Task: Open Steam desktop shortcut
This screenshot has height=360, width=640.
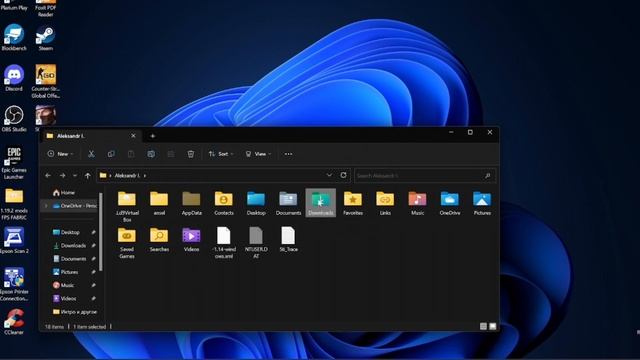Action: pos(45,38)
